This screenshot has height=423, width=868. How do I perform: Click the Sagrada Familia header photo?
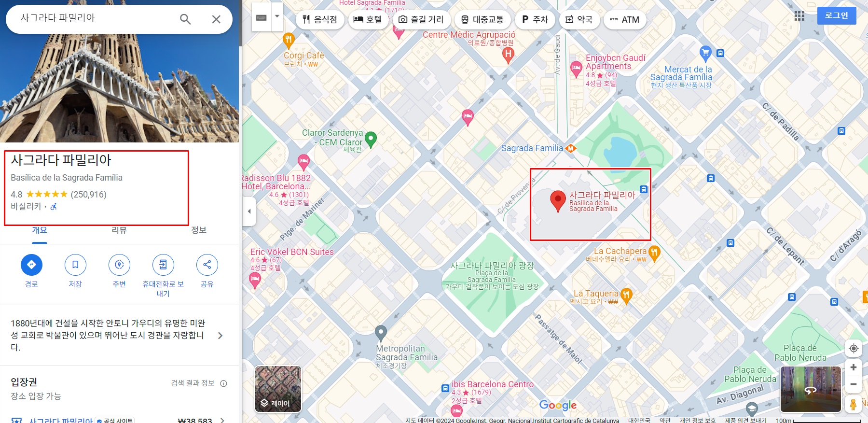tap(119, 88)
